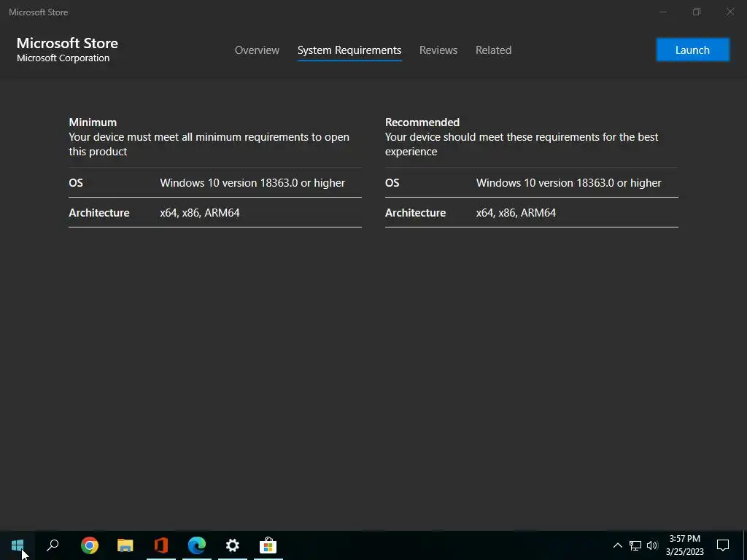Image resolution: width=747 pixels, height=560 pixels.
Task: Click Minimum Architecture value x64, x86, ARM64
Action: (x=200, y=213)
